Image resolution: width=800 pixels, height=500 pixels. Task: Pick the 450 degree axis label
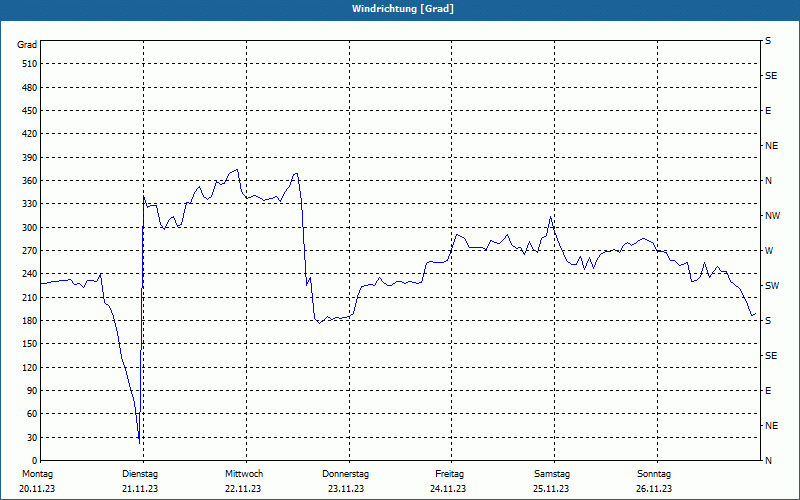point(29,111)
